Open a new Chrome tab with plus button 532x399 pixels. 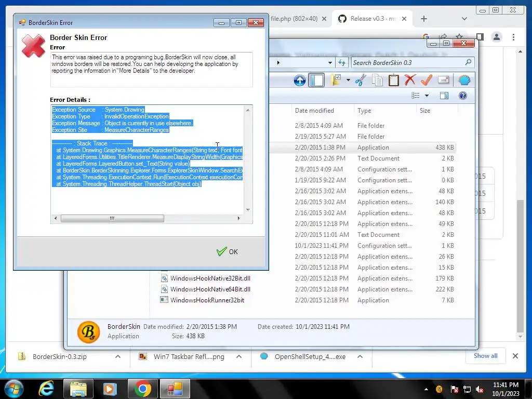(x=424, y=19)
